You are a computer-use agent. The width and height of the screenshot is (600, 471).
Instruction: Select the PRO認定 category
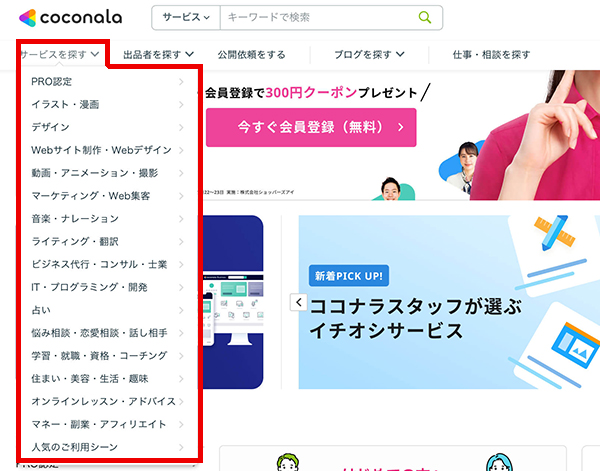pyautogui.click(x=107, y=81)
